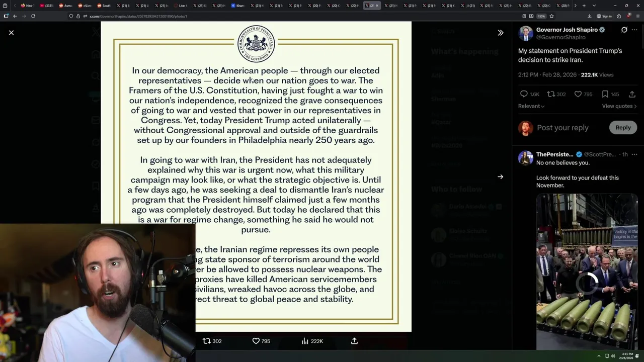
Task: Show the tracking protection shield info
Action: tap(71, 16)
